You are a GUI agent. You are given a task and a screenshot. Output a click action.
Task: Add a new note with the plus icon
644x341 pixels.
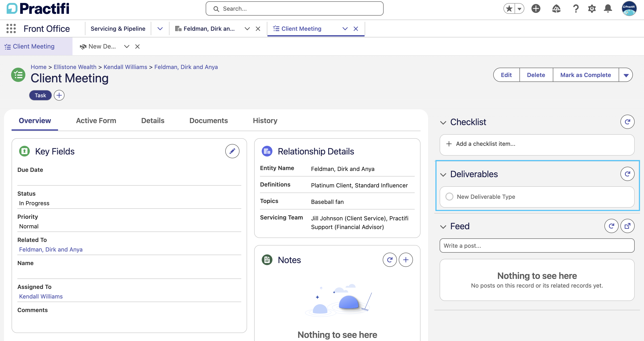pyautogui.click(x=405, y=260)
